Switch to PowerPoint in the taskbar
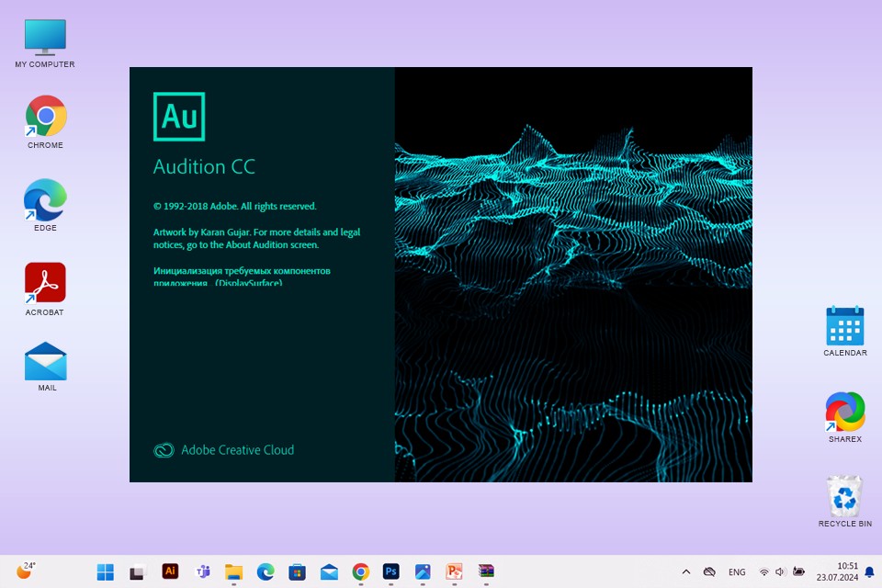 click(x=454, y=571)
